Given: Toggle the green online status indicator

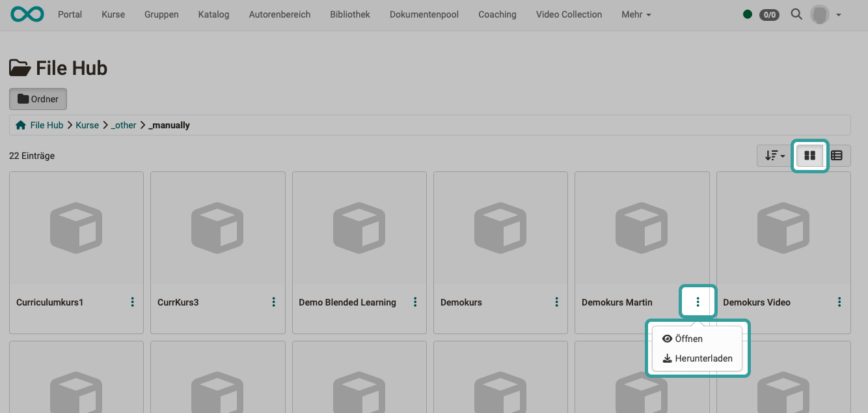Looking at the screenshot, I should (x=747, y=13).
